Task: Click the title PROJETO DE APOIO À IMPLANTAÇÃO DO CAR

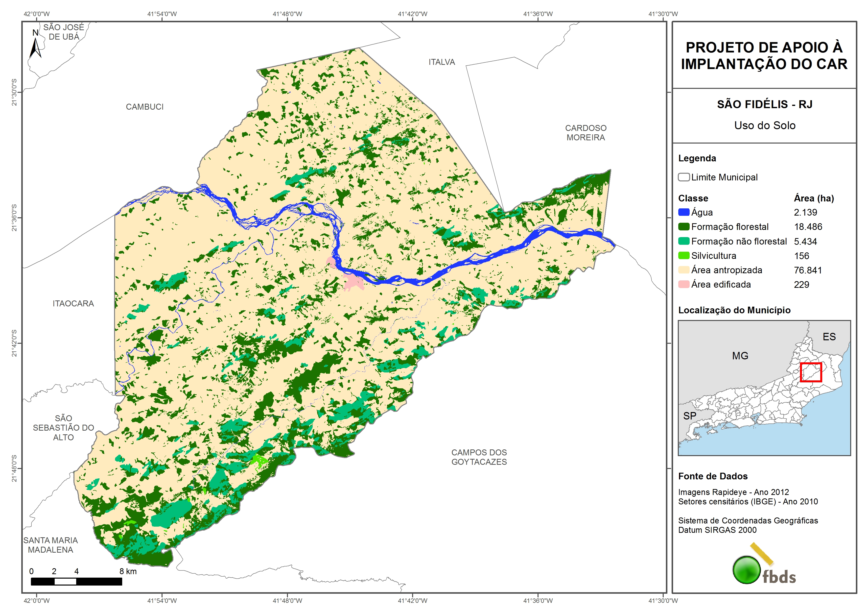Action: (x=764, y=56)
